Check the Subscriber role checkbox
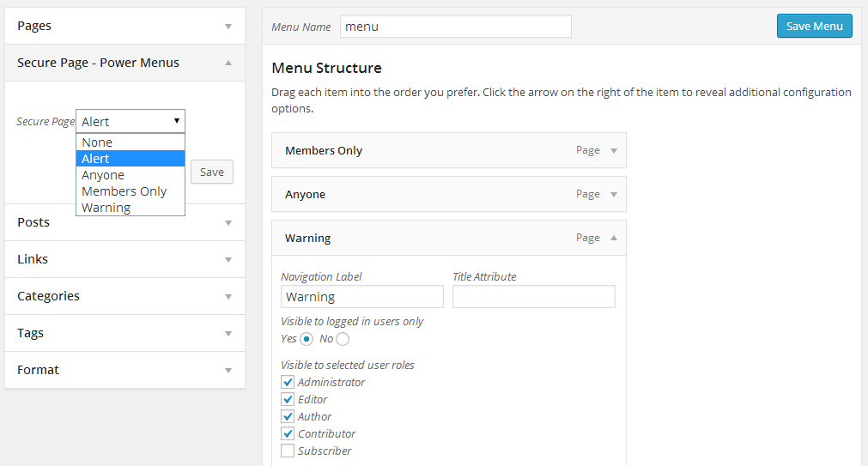Screen dimensions: 868x466 point(288,451)
